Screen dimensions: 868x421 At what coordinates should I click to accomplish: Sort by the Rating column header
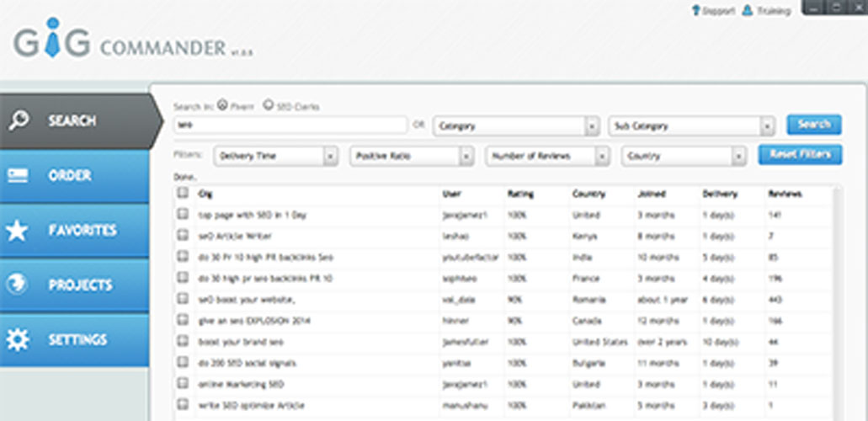point(520,194)
